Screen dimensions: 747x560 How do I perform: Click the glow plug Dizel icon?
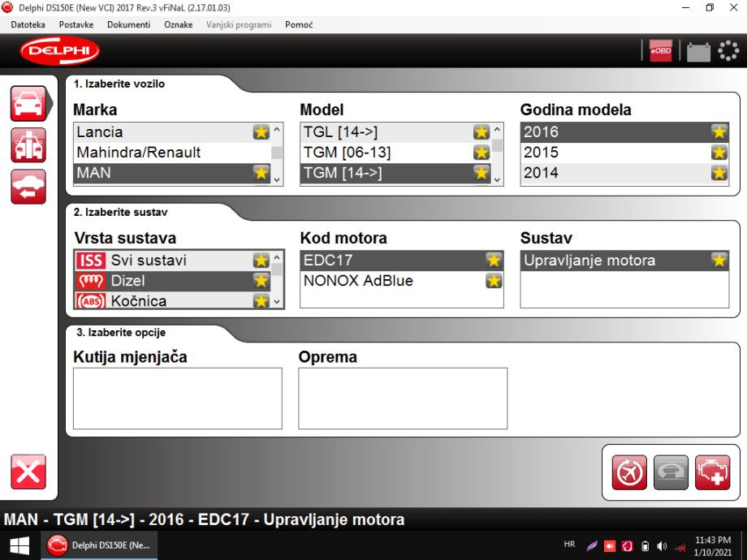coord(90,281)
